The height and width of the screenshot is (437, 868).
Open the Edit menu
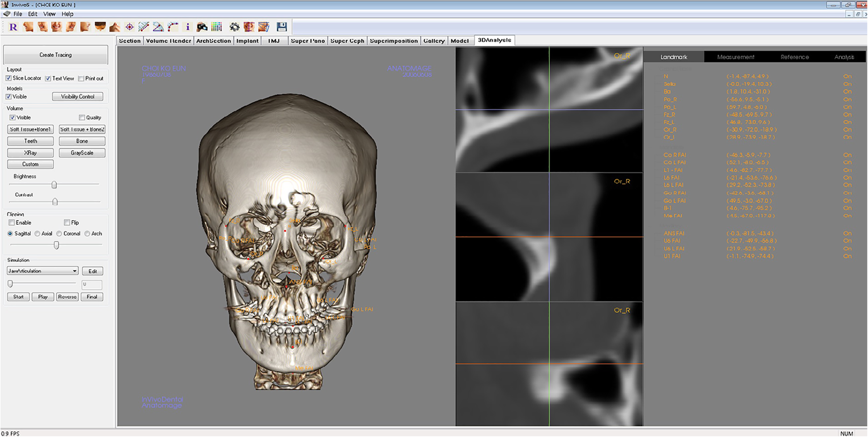tap(33, 14)
